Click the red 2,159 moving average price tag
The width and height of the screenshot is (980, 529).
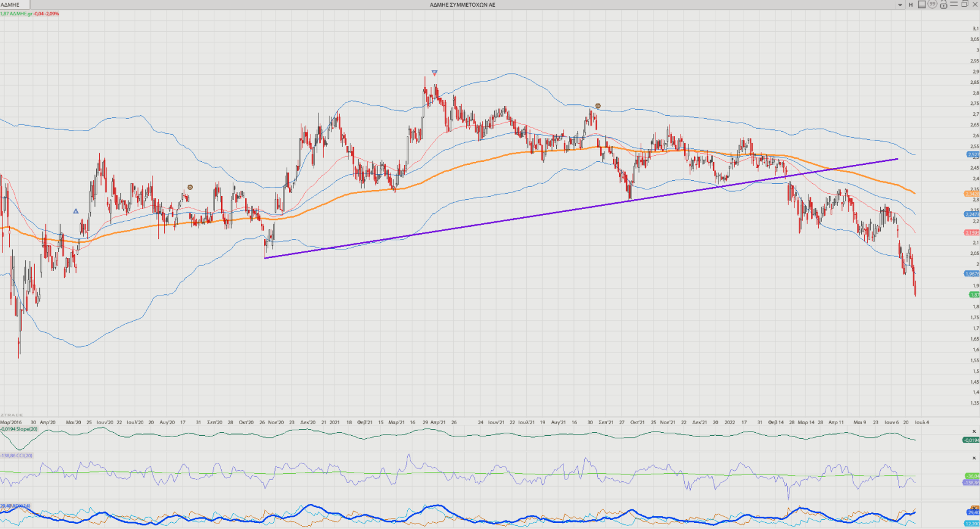tap(972, 232)
